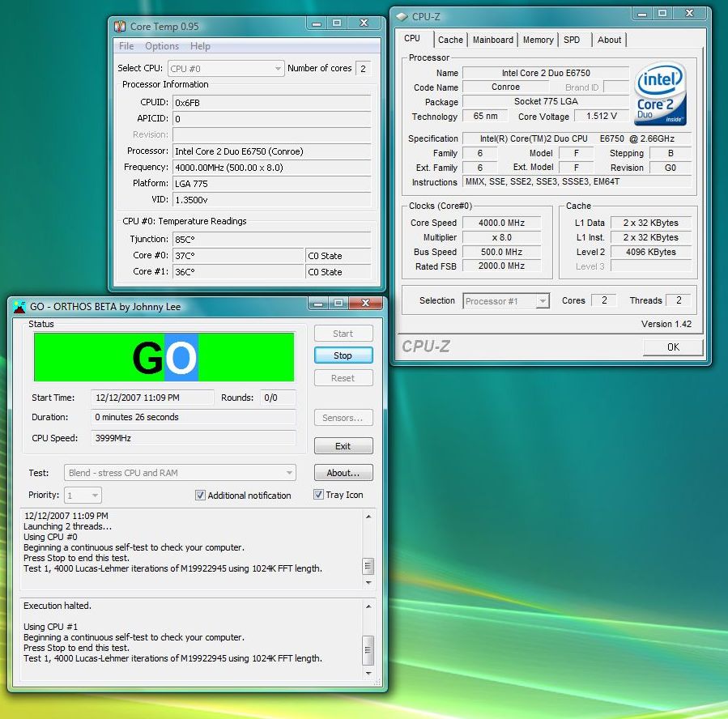728x719 pixels.
Task: Click the CPU-Z title bar icon
Action: pos(402,17)
